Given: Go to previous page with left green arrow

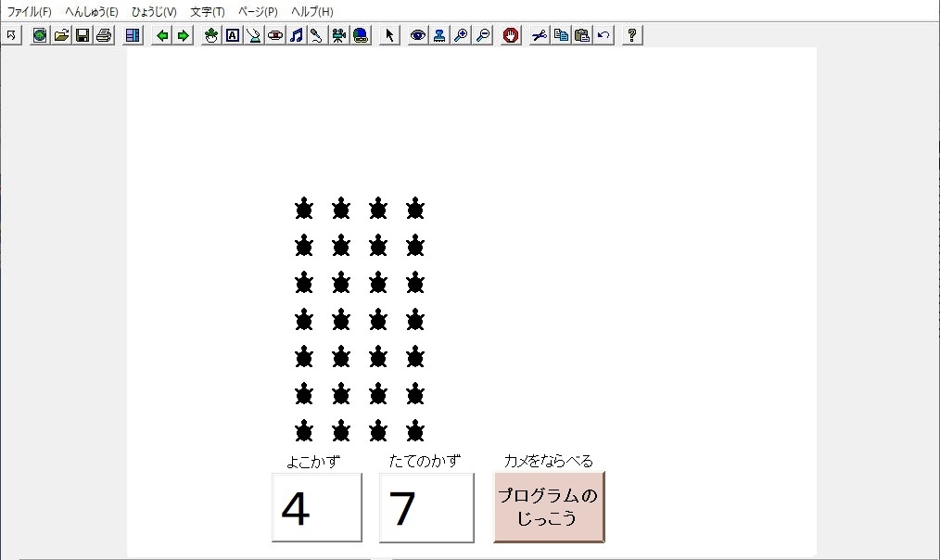Looking at the screenshot, I should coord(162,35).
